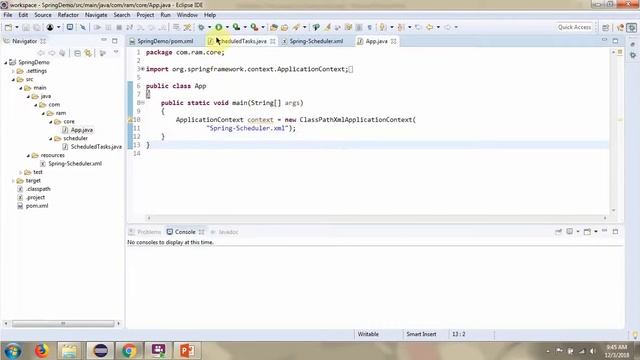Screen dimensions: 640x360
Task: Maximize the editor area
Action: (615, 41)
